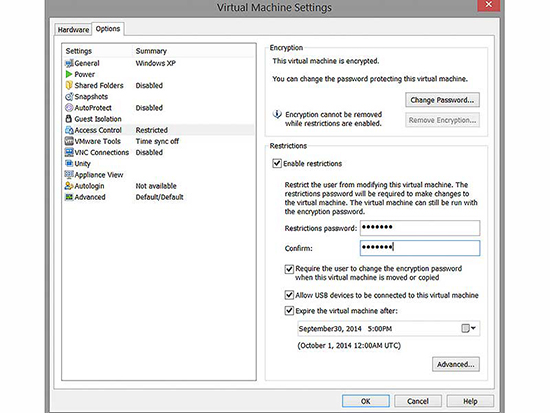Image resolution: width=550 pixels, height=413 pixels.
Task: Open the expiration date calendar dropdown
Action: (x=468, y=328)
